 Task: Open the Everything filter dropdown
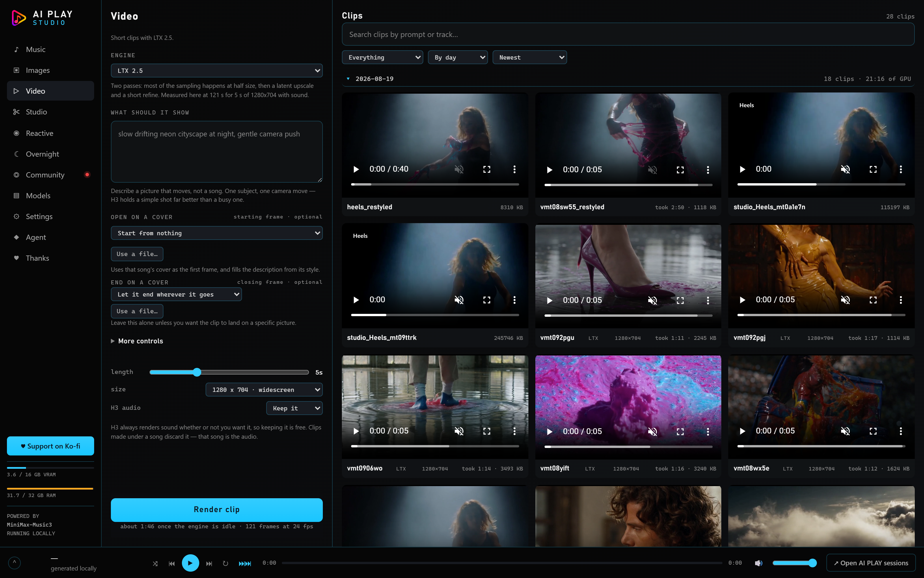point(382,57)
